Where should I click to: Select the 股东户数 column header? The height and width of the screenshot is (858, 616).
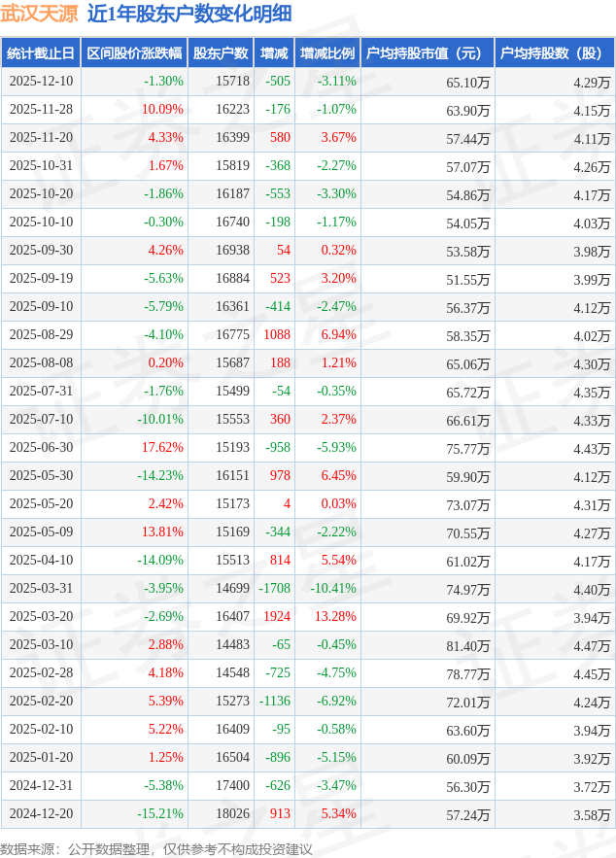coord(221,53)
